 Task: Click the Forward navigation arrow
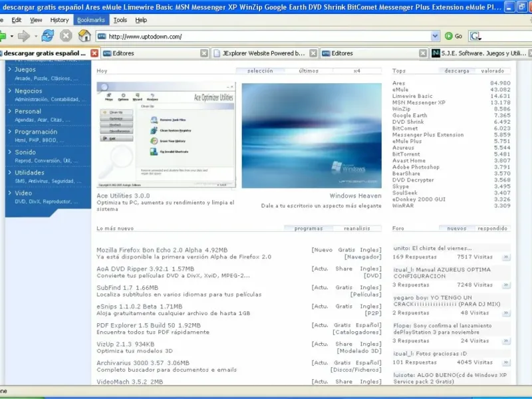click(24, 36)
